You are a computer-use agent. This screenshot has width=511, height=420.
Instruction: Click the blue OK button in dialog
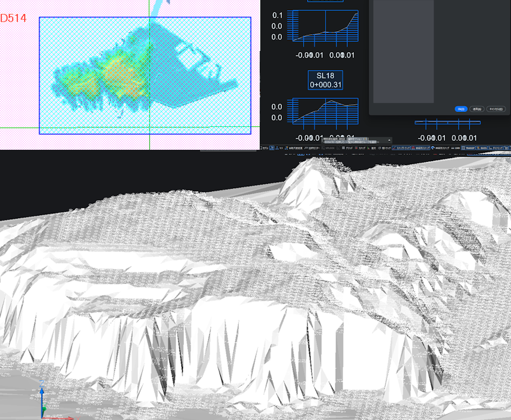point(461,109)
